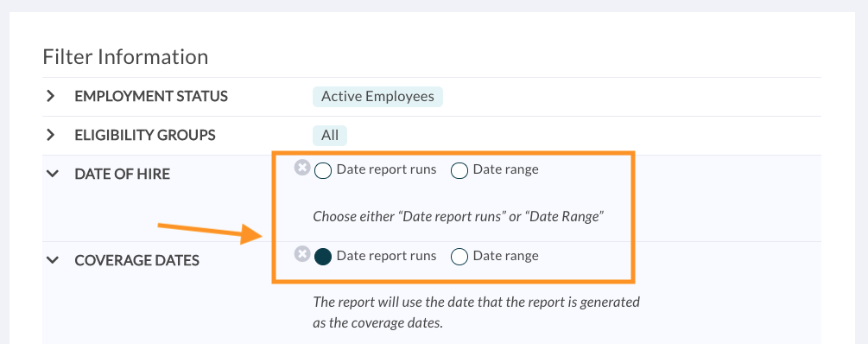This screenshot has height=344, width=868.
Task: Click the EMPLOYMENT STATUS label
Action: pyautogui.click(x=151, y=97)
